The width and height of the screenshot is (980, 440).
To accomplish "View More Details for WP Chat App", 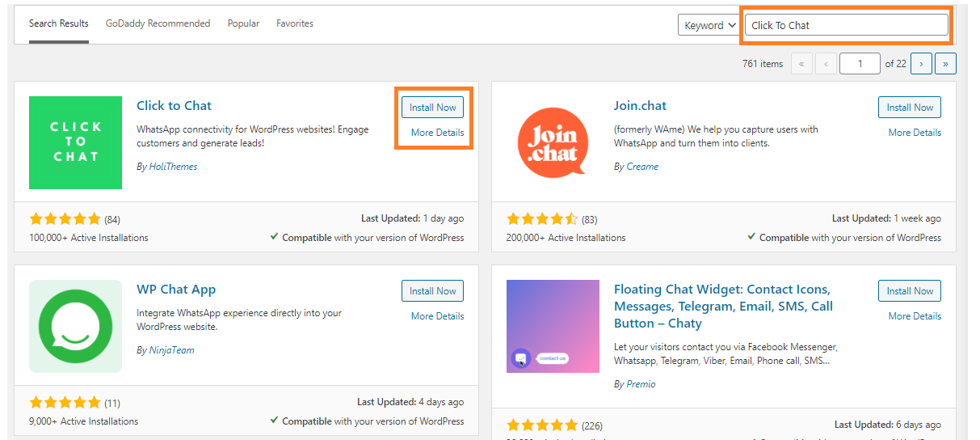I will tap(437, 316).
